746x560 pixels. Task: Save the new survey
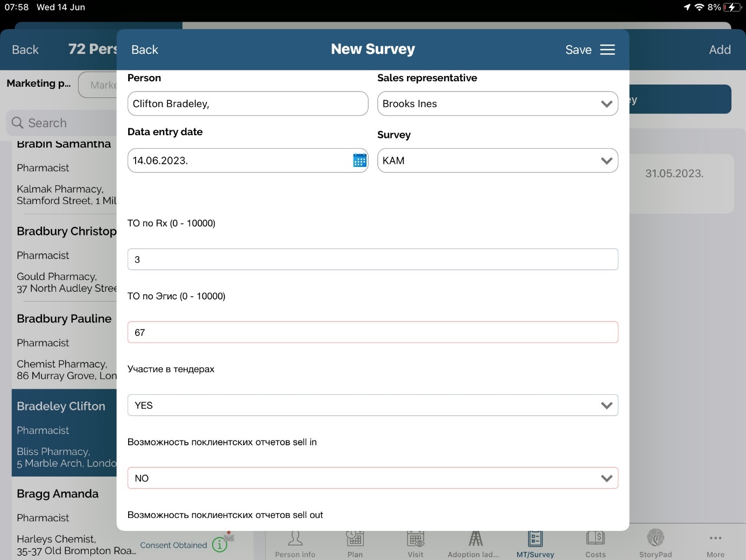pyautogui.click(x=578, y=50)
